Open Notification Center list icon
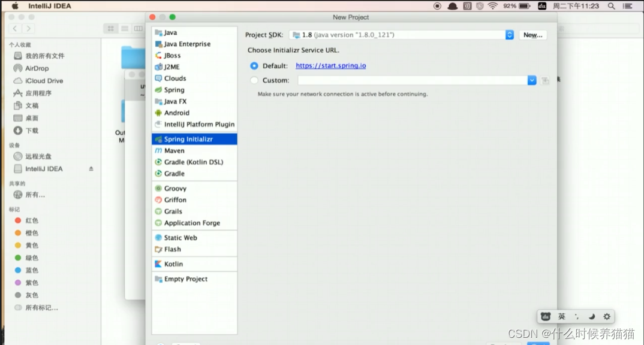The image size is (644, 345). pyautogui.click(x=628, y=6)
